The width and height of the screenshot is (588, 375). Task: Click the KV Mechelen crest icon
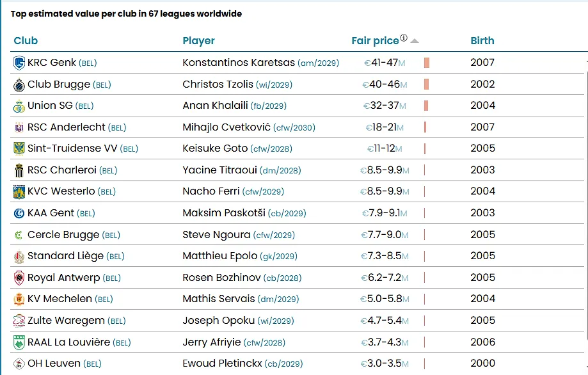click(x=19, y=299)
